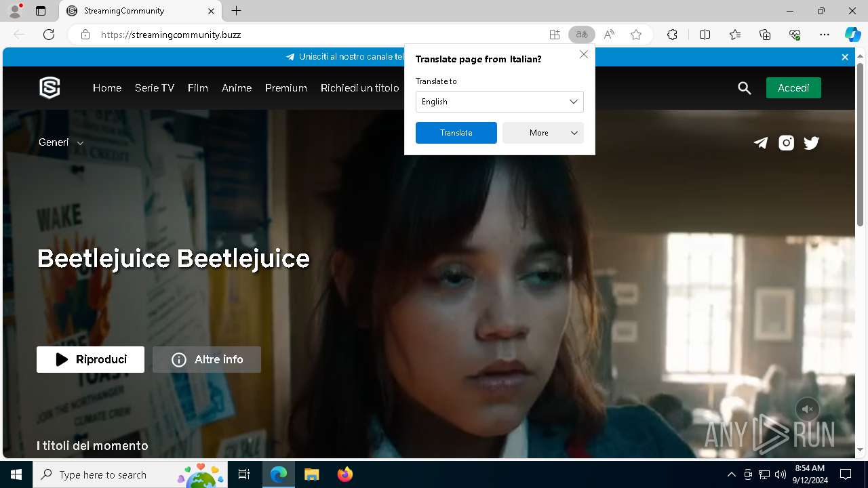The width and height of the screenshot is (868, 488).
Task: Open Browser essentials heart icon
Action: (795, 35)
